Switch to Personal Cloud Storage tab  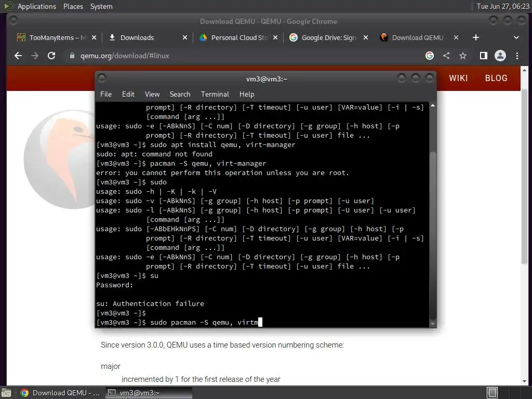[x=239, y=37]
